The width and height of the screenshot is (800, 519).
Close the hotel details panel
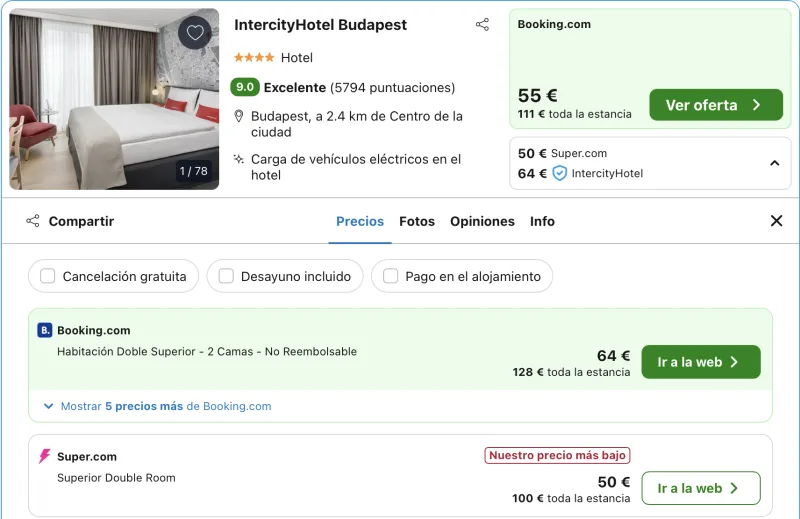[776, 221]
